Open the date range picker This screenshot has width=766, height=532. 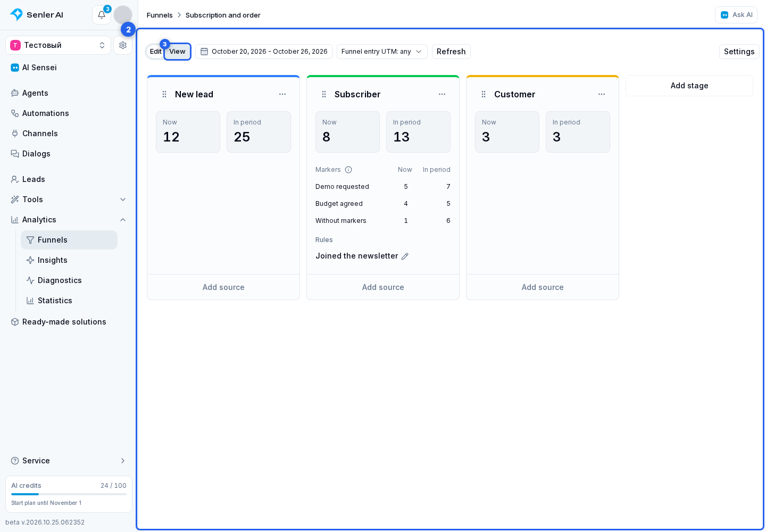264,52
